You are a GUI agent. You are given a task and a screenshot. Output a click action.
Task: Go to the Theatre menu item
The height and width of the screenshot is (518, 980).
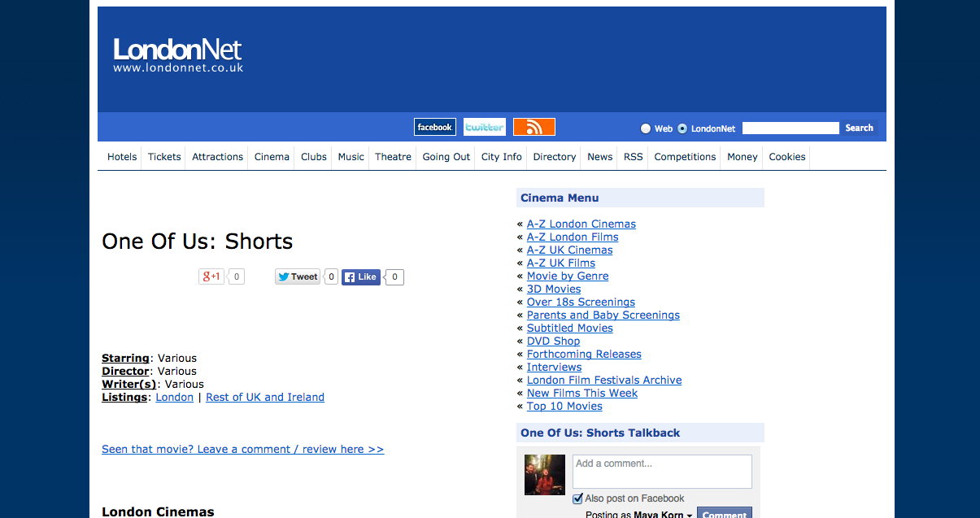pos(393,157)
